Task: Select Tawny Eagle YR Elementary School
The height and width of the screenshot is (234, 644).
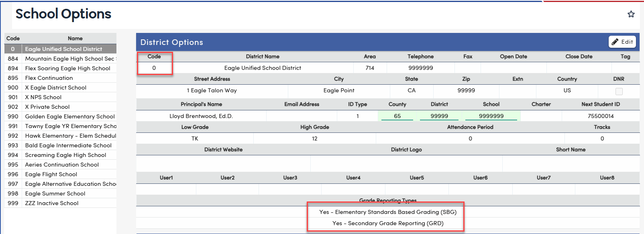Action: tap(60, 126)
